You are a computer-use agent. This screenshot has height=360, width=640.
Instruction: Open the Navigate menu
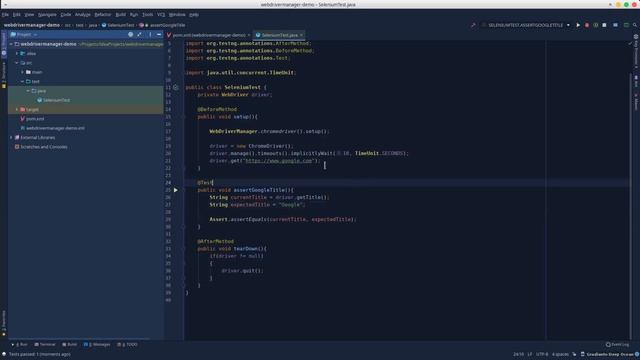click(47, 15)
